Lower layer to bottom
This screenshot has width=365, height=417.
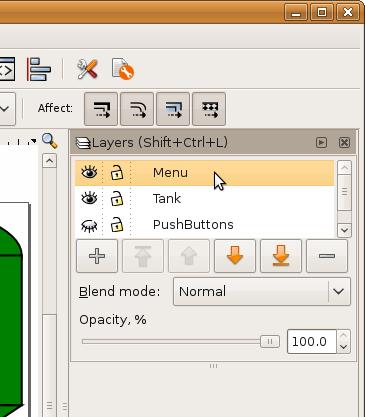(281, 256)
